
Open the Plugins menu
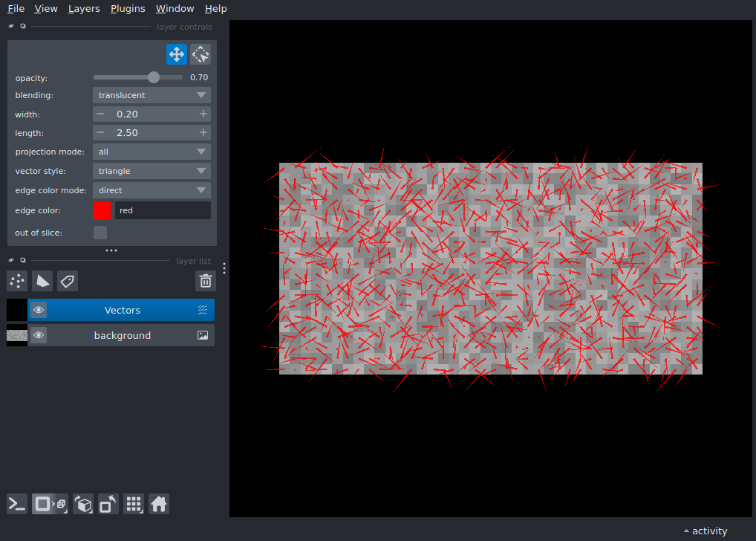127,8
